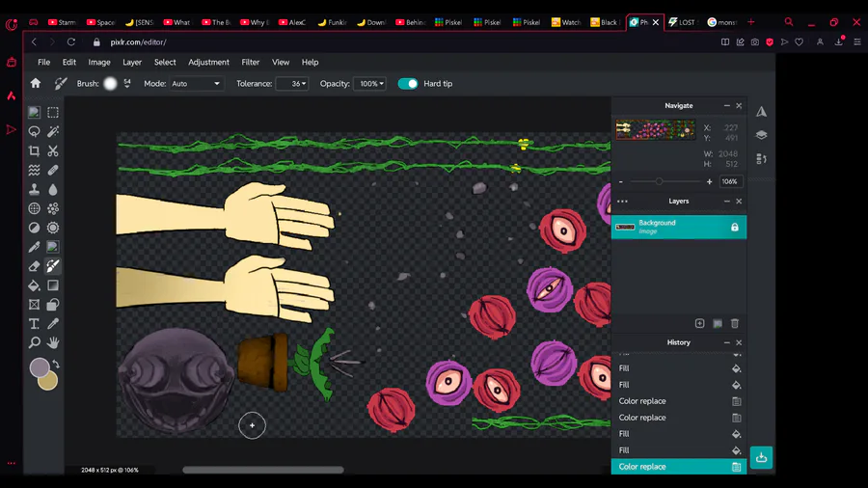This screenshot has height=488, width=868.
Task: Select the Blur droplet tool
Action: [53, 189]
